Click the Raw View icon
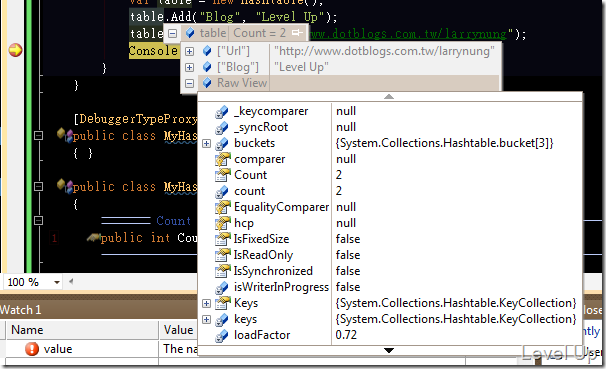Screen dimensions: 606x369 (x=207, y=83)
